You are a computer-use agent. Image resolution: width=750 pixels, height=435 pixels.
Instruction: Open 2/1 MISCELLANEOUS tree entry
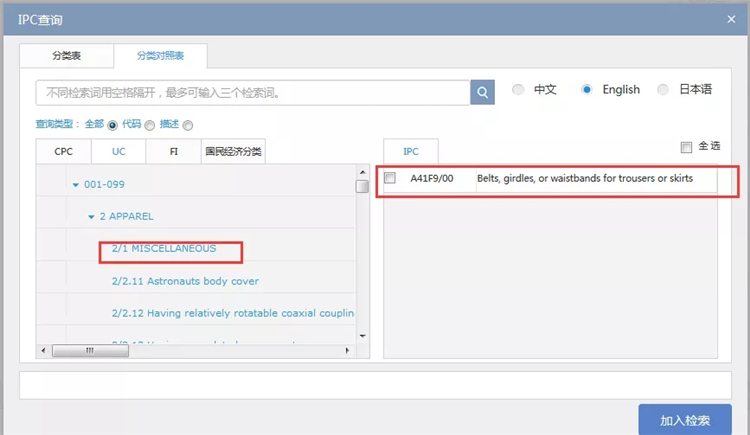[x=163, y=248]
